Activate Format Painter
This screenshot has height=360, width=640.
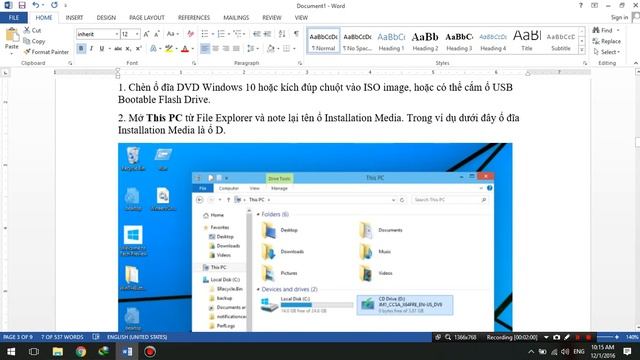coord(47,52)
